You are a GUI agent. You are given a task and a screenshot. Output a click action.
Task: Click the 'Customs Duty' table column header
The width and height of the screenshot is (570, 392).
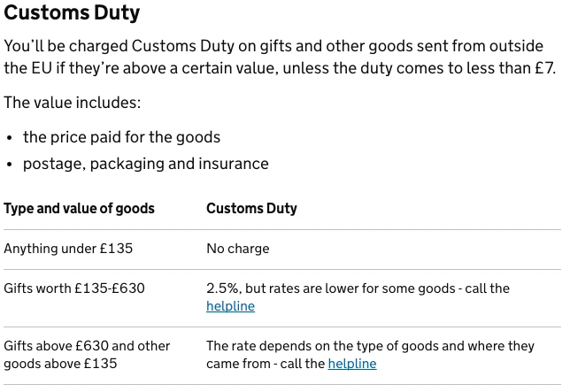[251, 209]
